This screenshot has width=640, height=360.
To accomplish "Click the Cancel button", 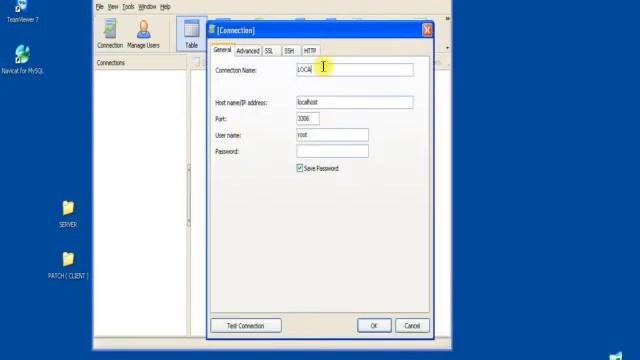I will tap(412, 326).
